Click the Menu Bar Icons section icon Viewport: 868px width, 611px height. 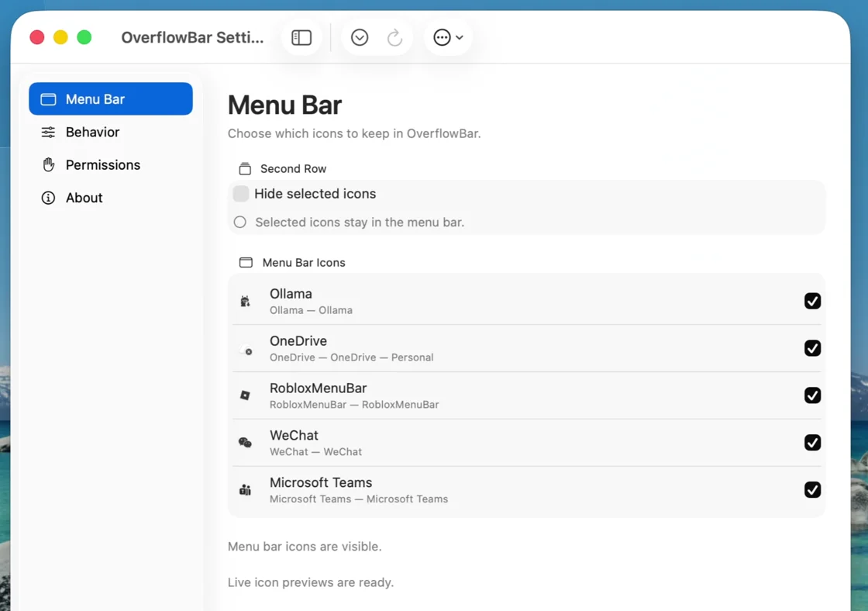(246, 263)
